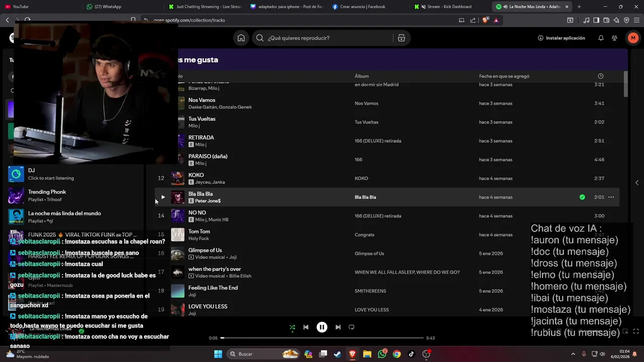The width and height of the screenshot is (644, 362).
Task: Open the browser hamburger menu
Action: click(x=636, y=20)
